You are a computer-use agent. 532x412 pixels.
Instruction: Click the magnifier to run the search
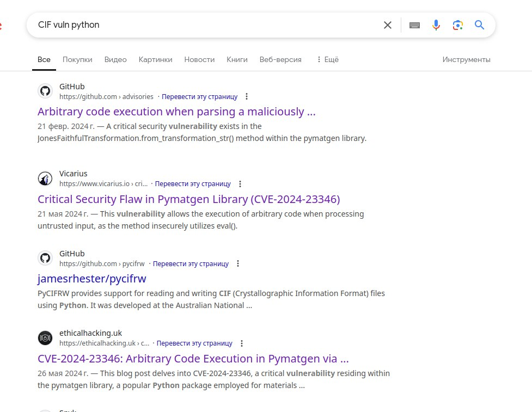pos(479,25)
